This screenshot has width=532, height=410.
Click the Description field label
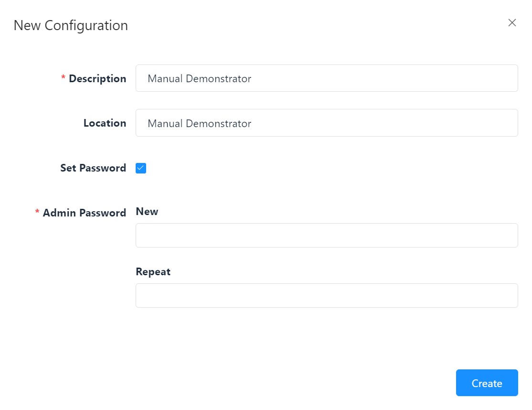(97, 79)
